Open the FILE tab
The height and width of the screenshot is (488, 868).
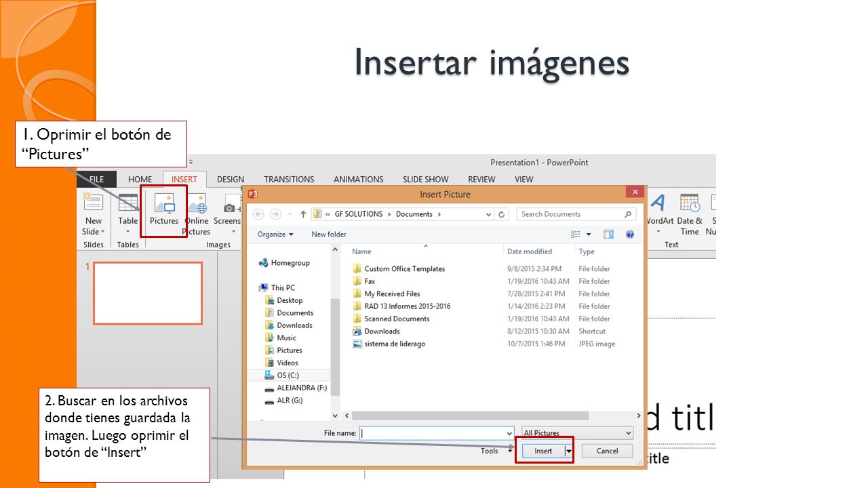pos(97,180)
